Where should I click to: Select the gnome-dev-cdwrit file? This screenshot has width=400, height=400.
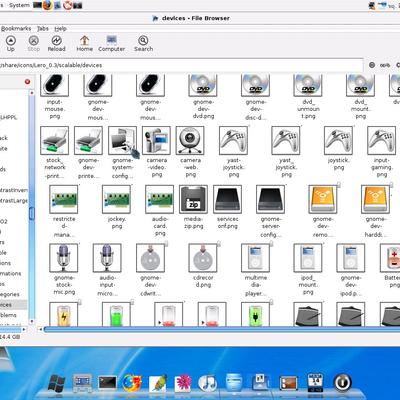150,258
